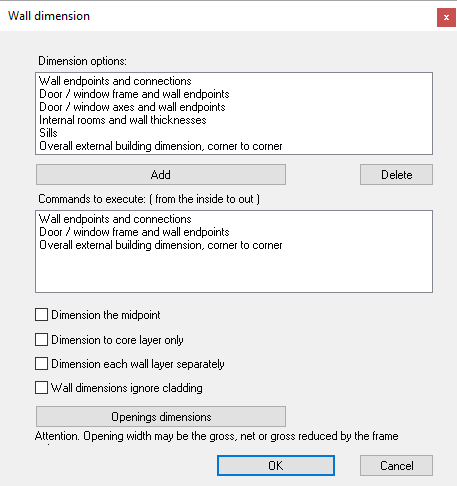Enable 'Dimension the midpoint' checkbox

pyautogui.click(x=41, y=315)
